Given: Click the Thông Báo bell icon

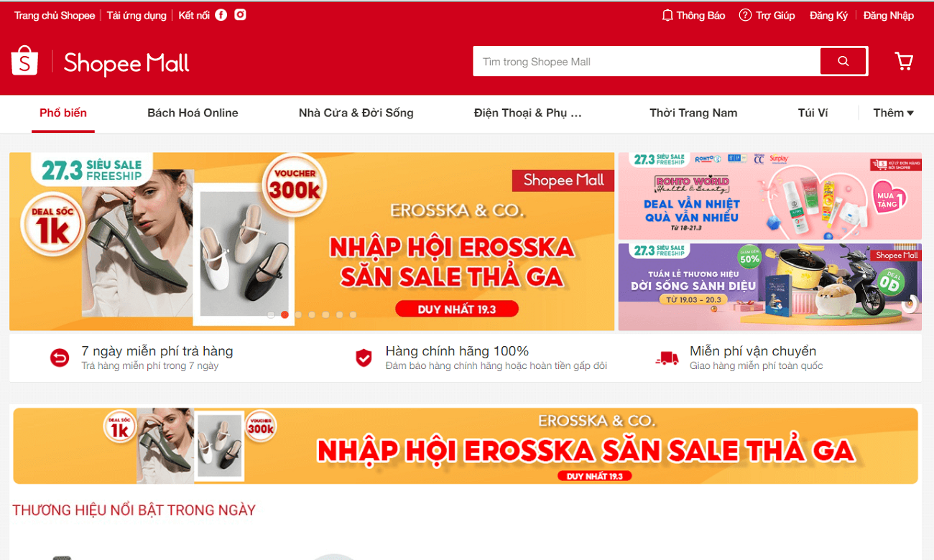Looking at the screenshot, I should [x=667, y=15].
